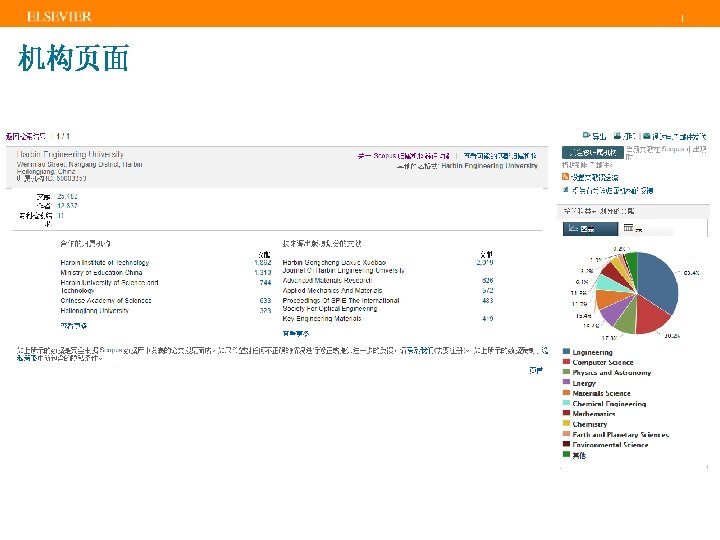Click the Harbin Engineering University affiliation title

coord(70,154)
